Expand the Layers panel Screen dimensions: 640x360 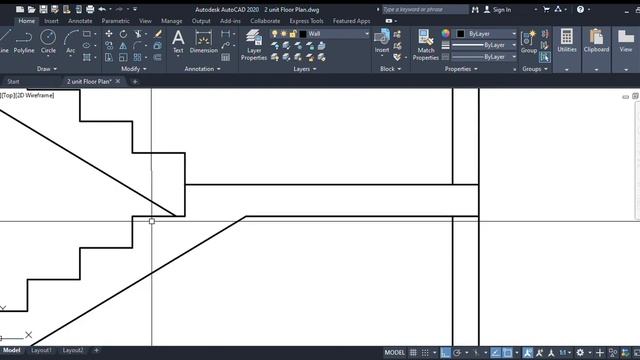tap(305, 69)
